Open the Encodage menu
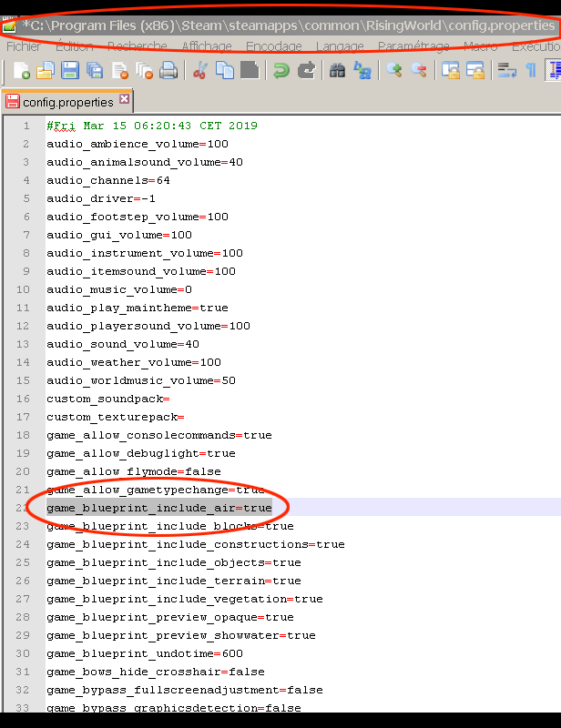 click(x=273, y=46)
